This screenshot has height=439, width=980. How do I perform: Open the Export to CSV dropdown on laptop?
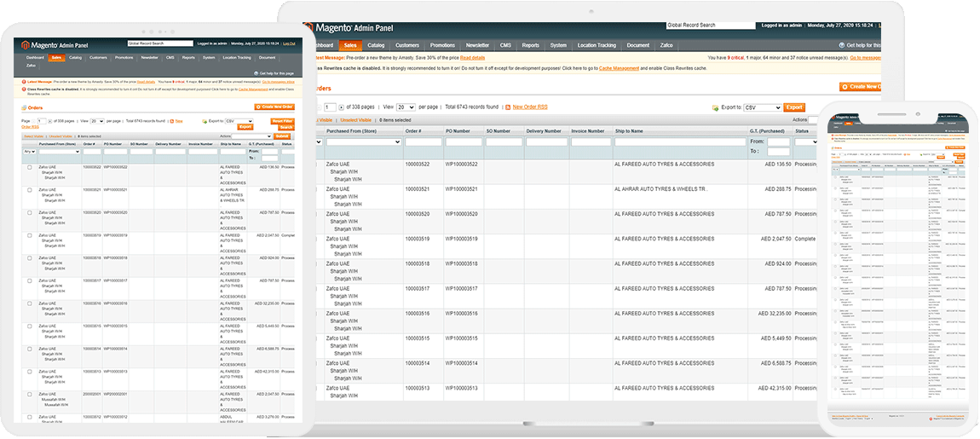click(763, 107)
